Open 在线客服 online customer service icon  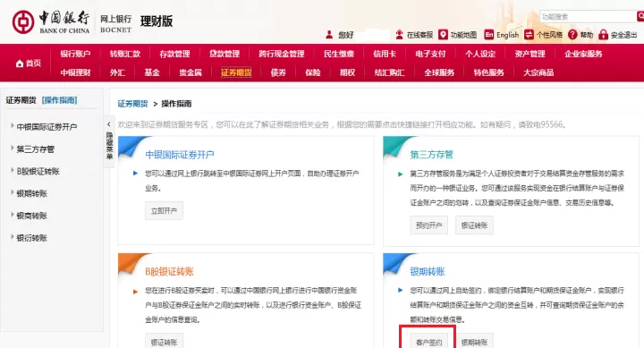click(399, 35)
